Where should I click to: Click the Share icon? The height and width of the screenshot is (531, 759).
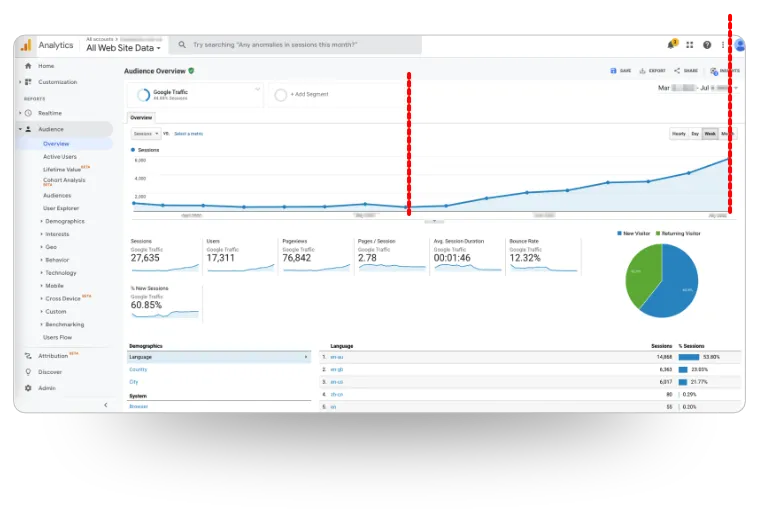click(677, 71)
